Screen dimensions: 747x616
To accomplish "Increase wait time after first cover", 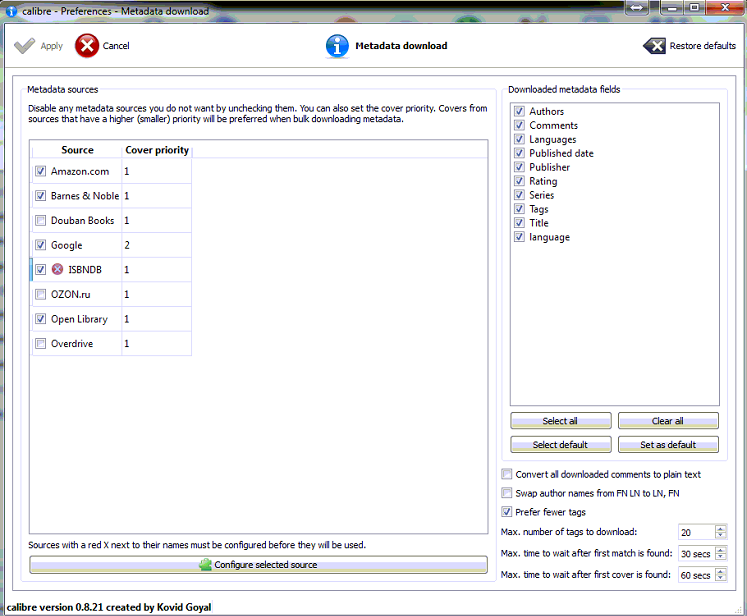I will pyautogui.click(x=721, y=571).
